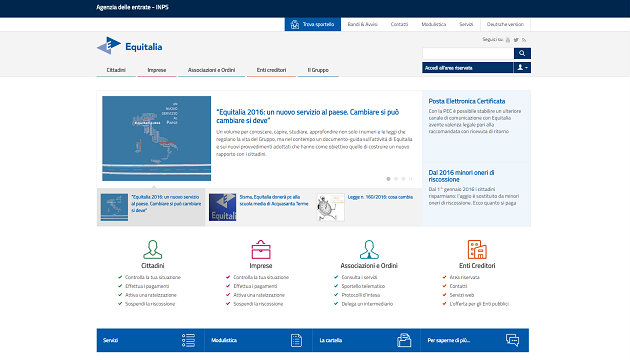The height and width of the screenshot is (360, 630).
Task: Click Imprese's Controlla la tua situazione
Action: [x=261, y=277]
